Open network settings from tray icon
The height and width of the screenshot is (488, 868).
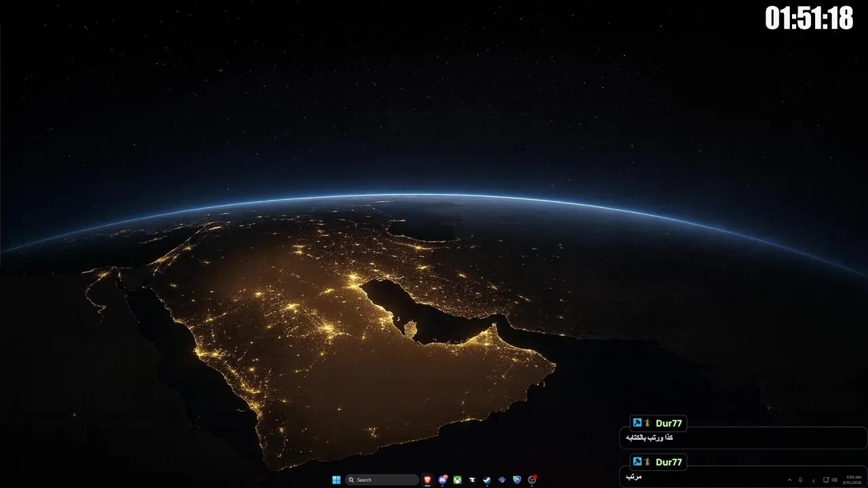click(826, 480)
